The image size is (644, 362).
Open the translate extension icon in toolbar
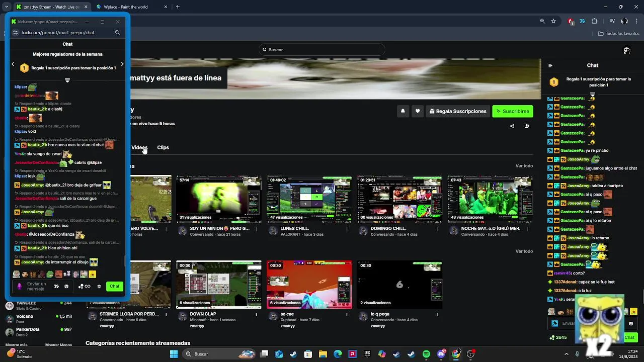[x=582, y=21]
